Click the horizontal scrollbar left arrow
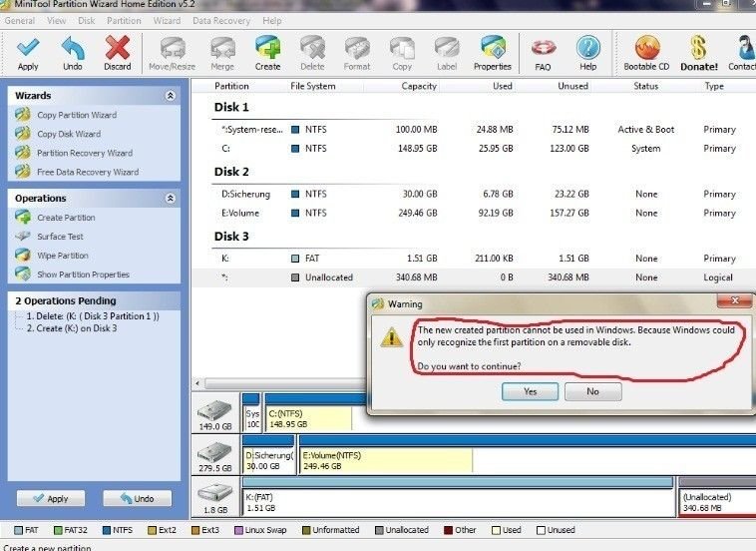The width and height of the screenshot is (756, 551). coord(197,383)
